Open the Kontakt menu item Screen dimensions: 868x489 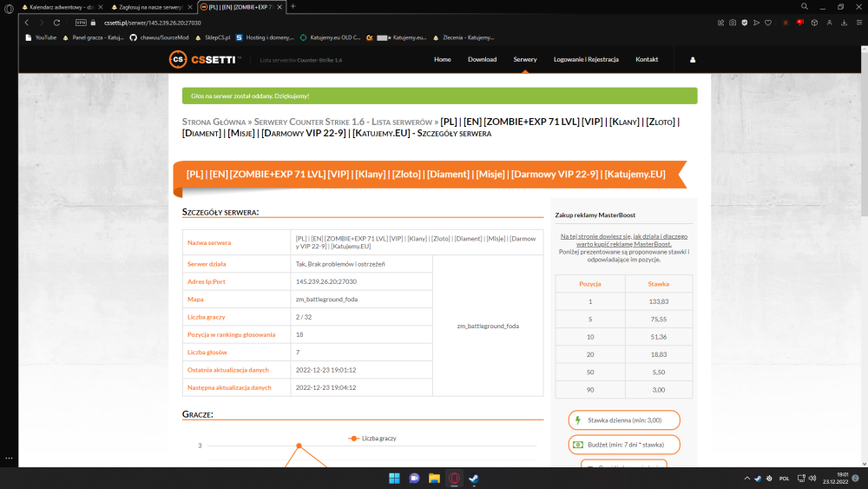(647, 59)
